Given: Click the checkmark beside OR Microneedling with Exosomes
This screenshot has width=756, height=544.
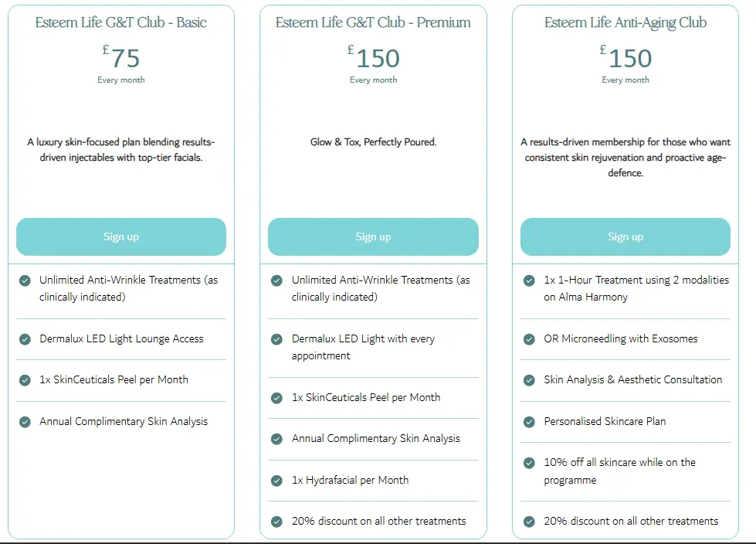Looking at the screenshot, I should tap(528, 338).
